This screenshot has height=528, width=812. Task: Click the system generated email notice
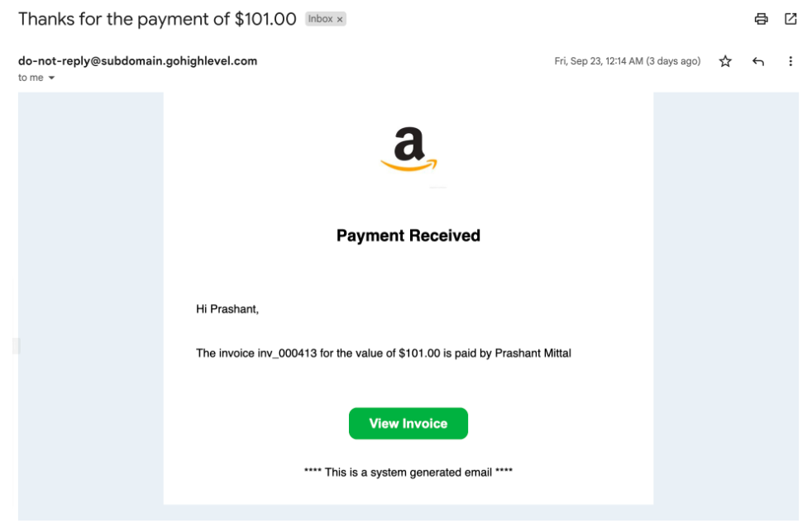pyautogui.click(x=408, y=472)
